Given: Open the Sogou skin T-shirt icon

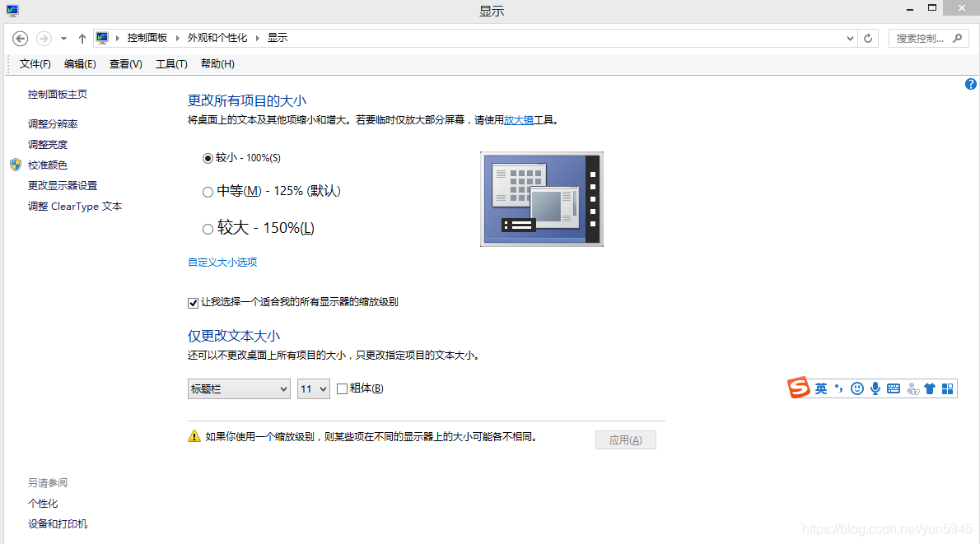Looking at the screenshot, I should [x=930, y=388].
